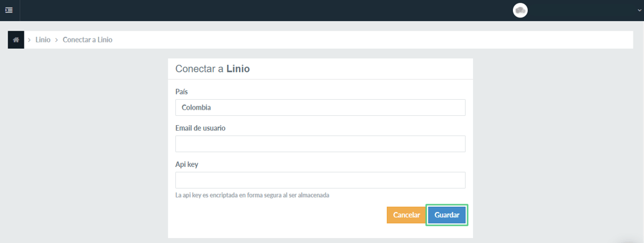Click the api key encryption help text
The width and height of the screenshot is (644, 243).
pos(252,195)
